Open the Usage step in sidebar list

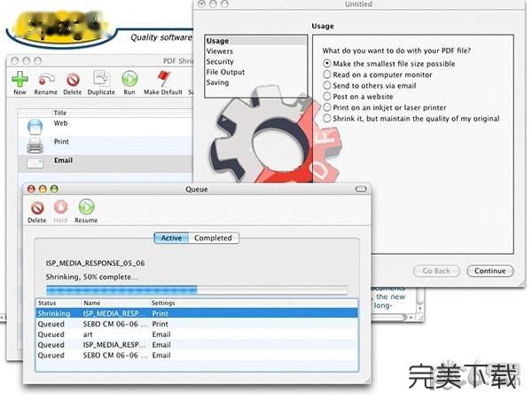point(256,41)
